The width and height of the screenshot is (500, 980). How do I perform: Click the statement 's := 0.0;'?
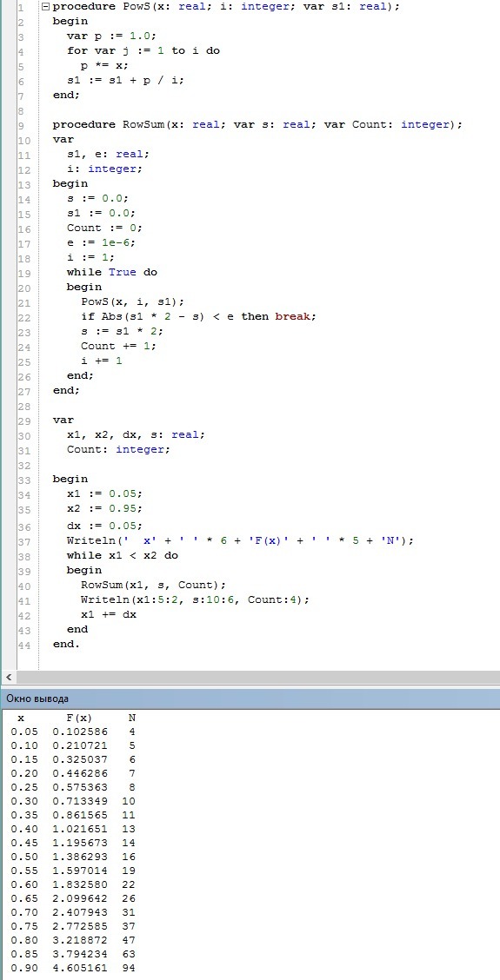click(98, 198)
